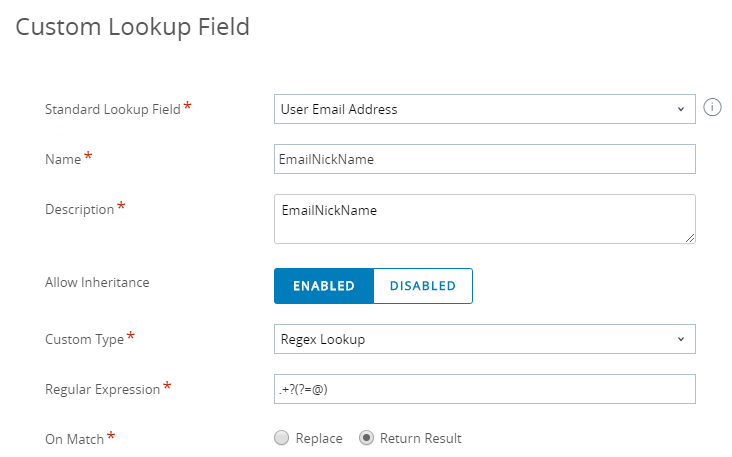Image resolution: width=732 pixels, height=457 pixels.
Task: Click the Allow Inheritance label
Action: 97,283
